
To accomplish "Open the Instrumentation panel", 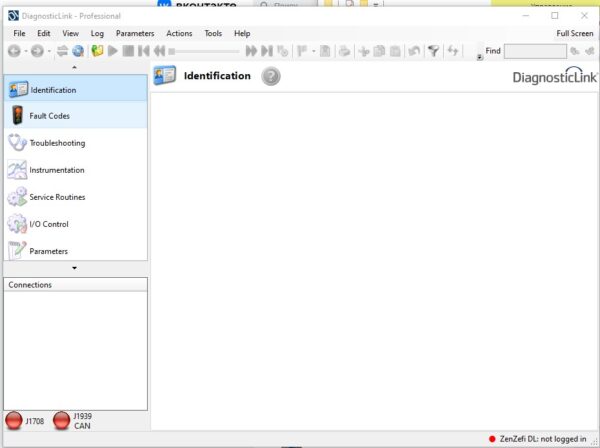I will tap(56, 170).
